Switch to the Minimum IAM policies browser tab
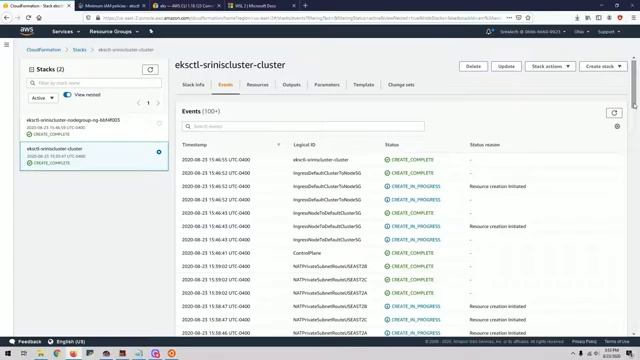 coord(112,6)
